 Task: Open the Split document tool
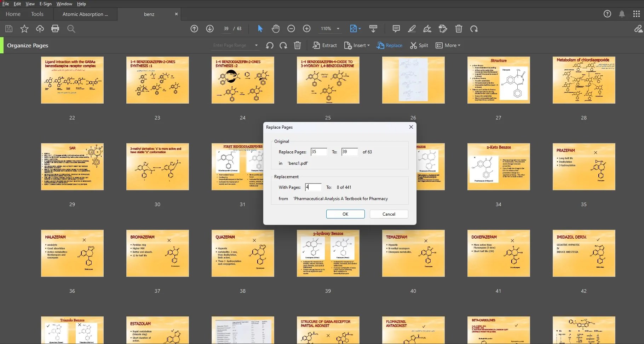coord(419,45)
